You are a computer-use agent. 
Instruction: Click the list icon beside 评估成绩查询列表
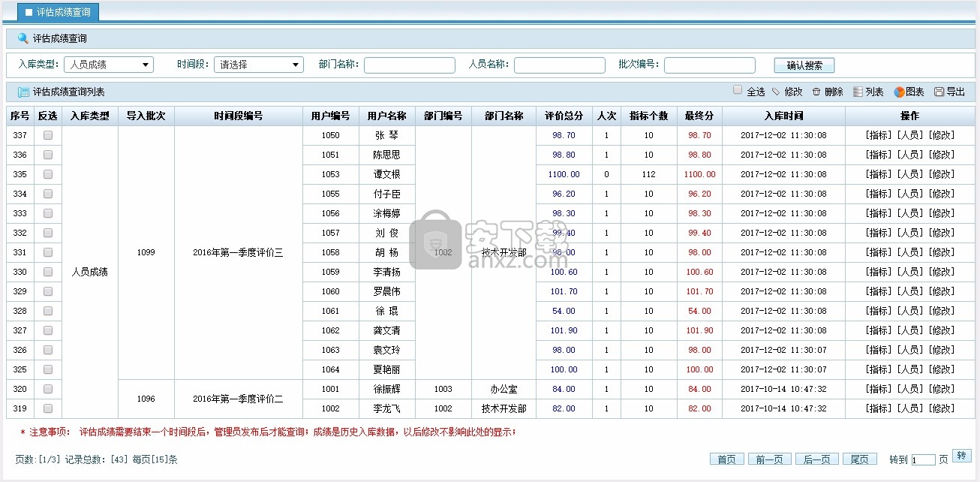click(x=23, y=92)
